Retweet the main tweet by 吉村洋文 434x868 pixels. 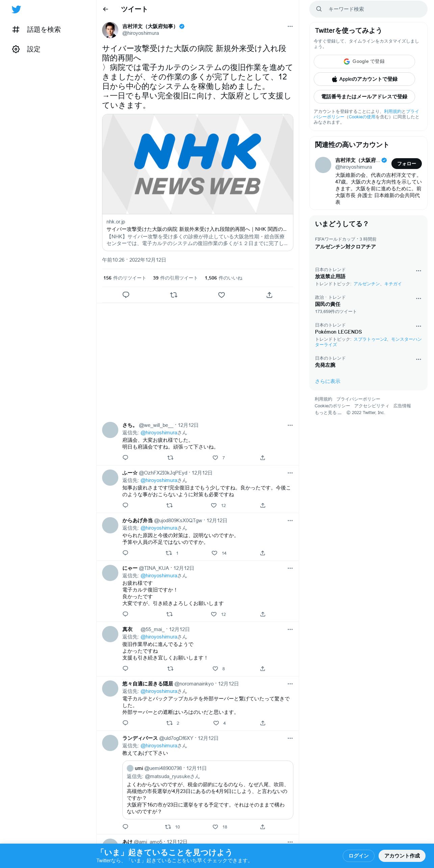tap(174, 295)
